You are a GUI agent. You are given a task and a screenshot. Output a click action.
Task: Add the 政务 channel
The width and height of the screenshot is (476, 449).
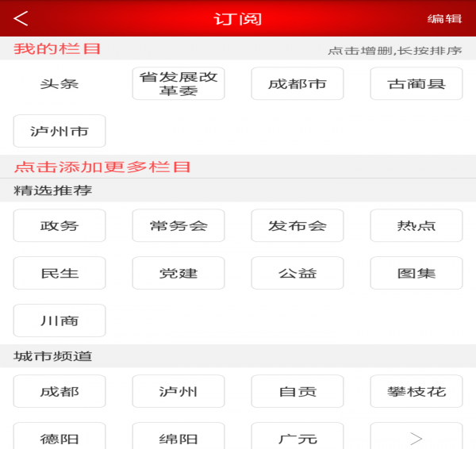click(59, 225)
